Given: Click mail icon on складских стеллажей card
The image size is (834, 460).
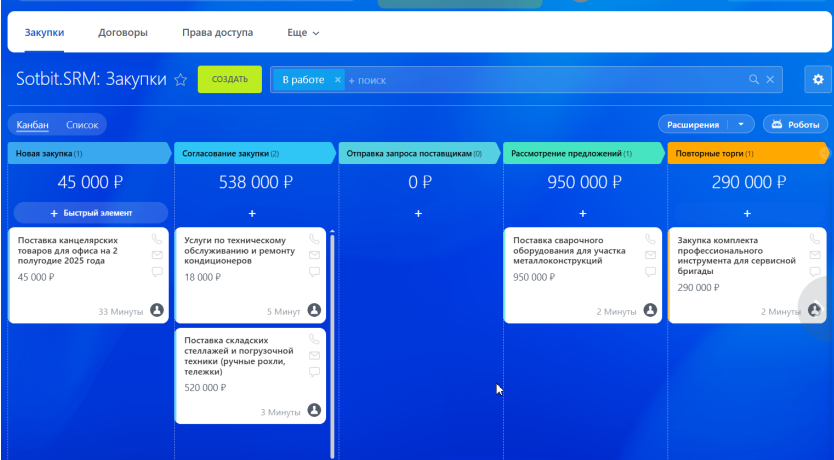Looking at the screenshot, I should (x=314, y=355).
